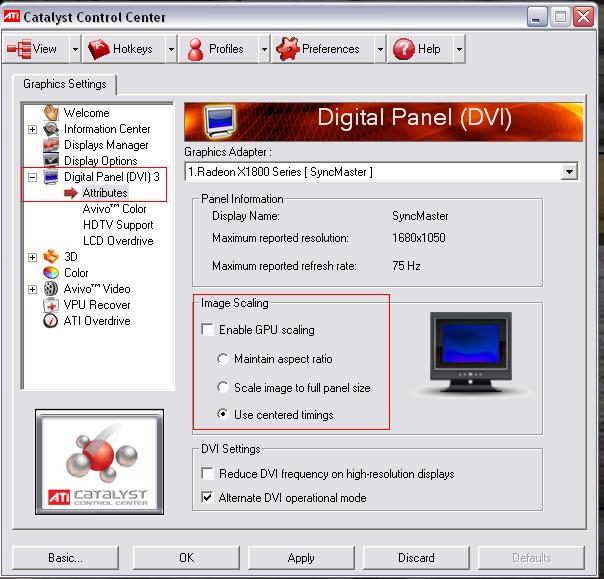Collapse the Digital Panel (DVI) 3 node
The height and width of the screenshot is (579, 604).
[33, 178]
